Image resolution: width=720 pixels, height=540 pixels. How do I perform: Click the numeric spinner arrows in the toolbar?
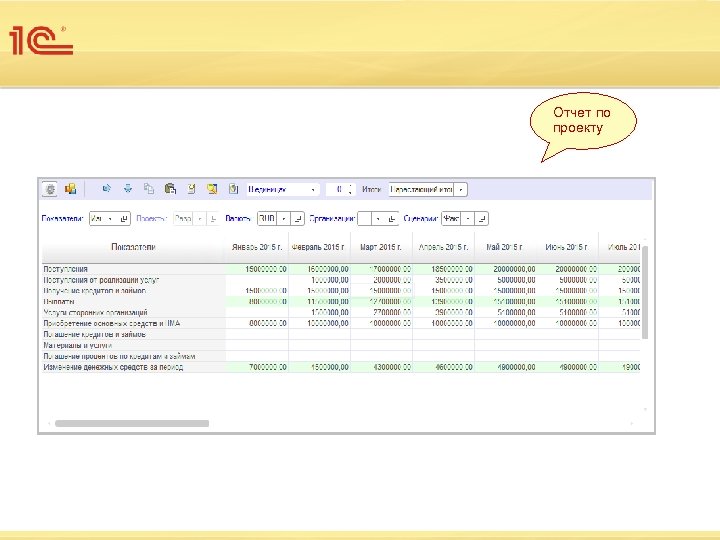[x=350, y=189]
